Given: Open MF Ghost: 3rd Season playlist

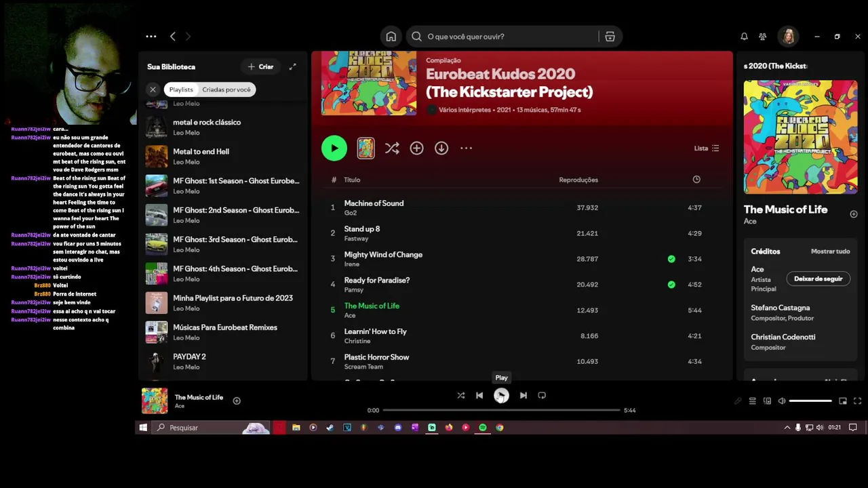Looking at the screenshot, I should click(222, 244).
